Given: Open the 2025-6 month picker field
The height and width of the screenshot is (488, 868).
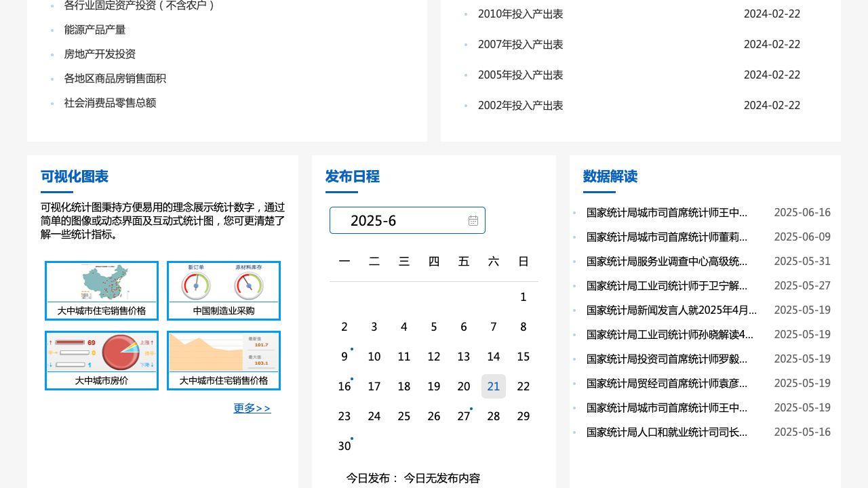Looking at the screenshot, I should (400, 220).
